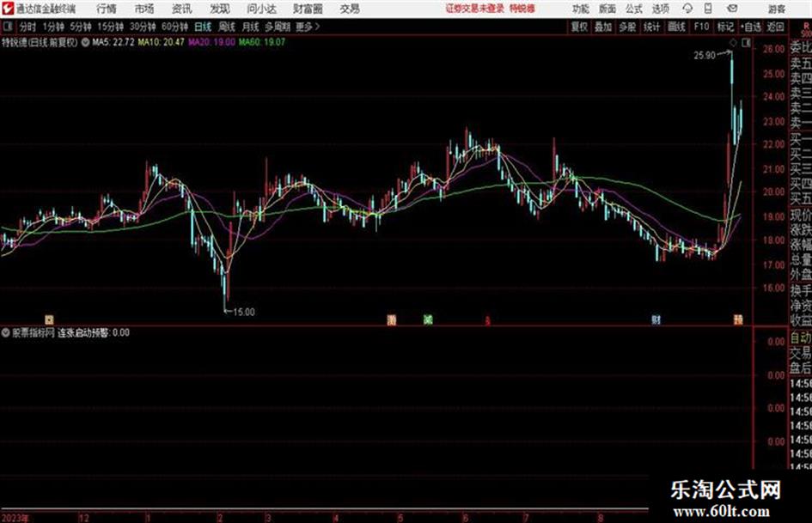812x523 pixels.
Task: Expand the sub-chart indicator dropdown beside 股票指标网
Action: (x=6, y=333)
